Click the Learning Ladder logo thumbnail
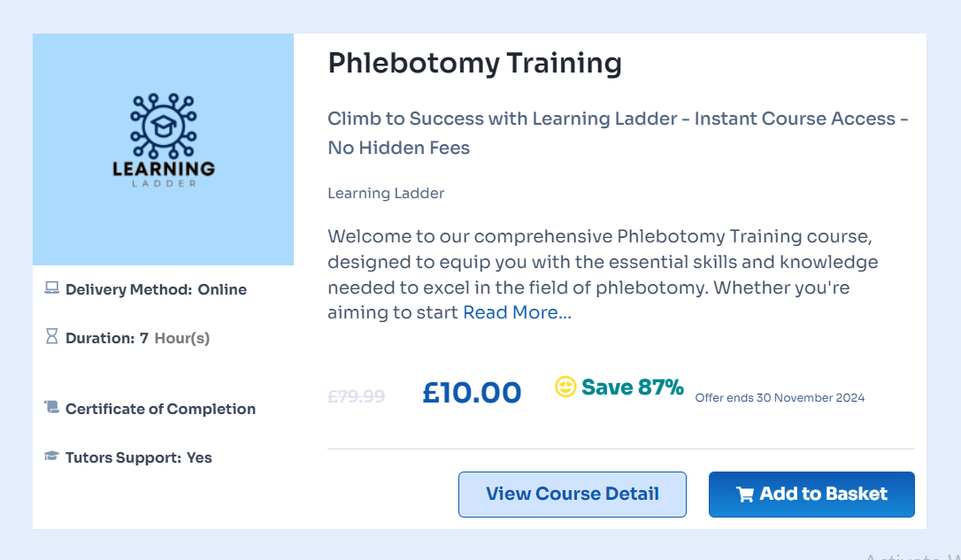The image size is (961, 560). click(x=163, y=150)
